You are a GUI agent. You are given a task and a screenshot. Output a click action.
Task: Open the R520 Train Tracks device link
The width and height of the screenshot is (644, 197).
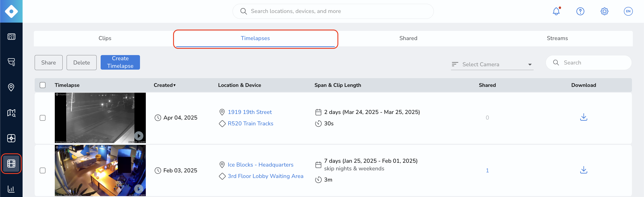[250, 124]
